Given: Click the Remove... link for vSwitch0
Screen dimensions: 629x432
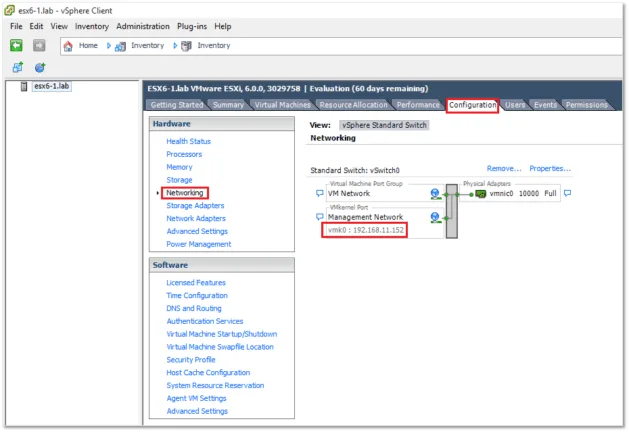Looking at the screenshot, I should 504,168.
